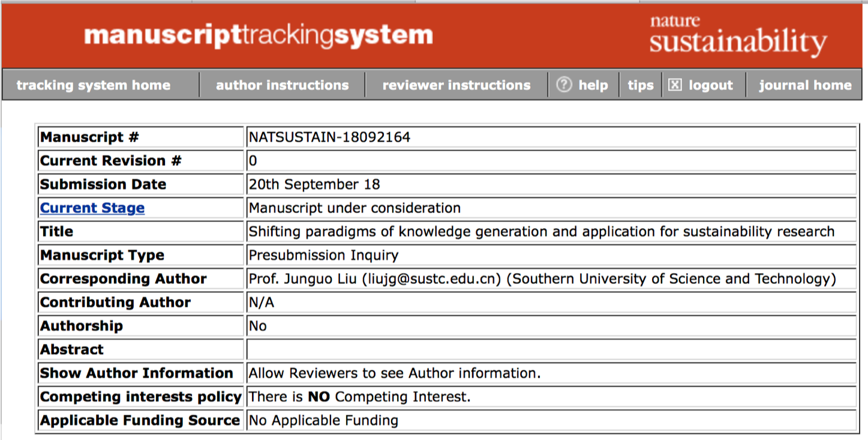This screenshot has width=868, height=440.
Task: Go to reviewer instructions
Action: click(x=456, y=85)
